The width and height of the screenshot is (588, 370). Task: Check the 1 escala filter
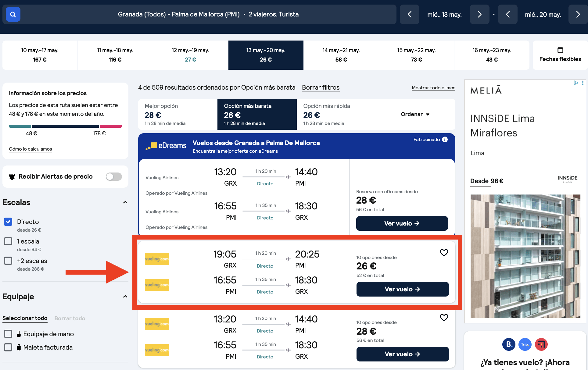pos(8,241)
